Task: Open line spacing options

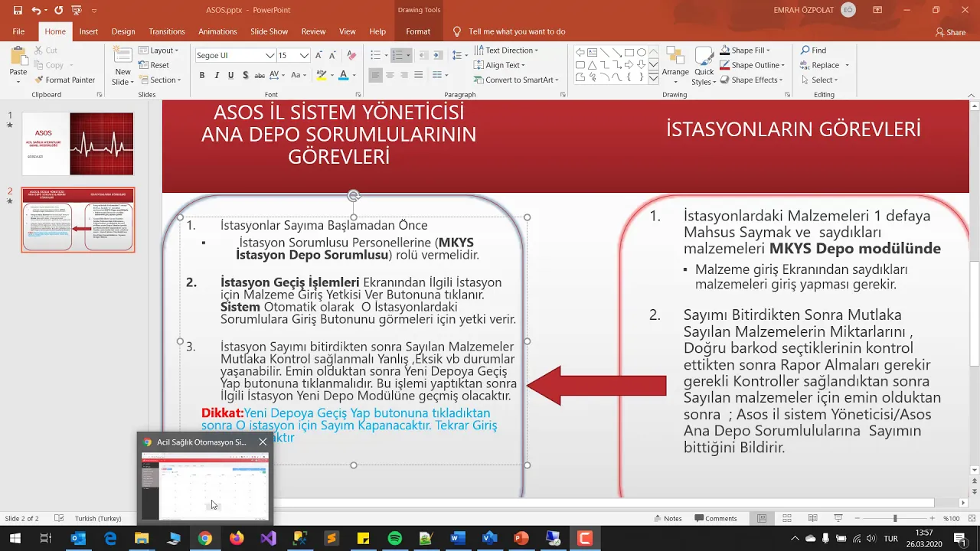Action: [x=459, y=55]
